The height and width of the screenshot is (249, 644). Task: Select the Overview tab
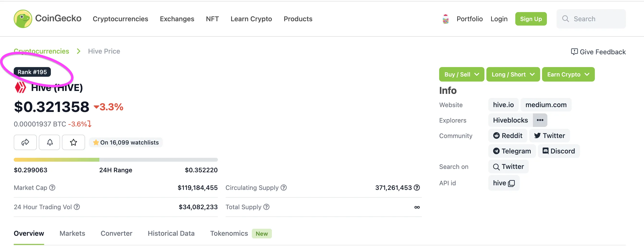point(29,233)
